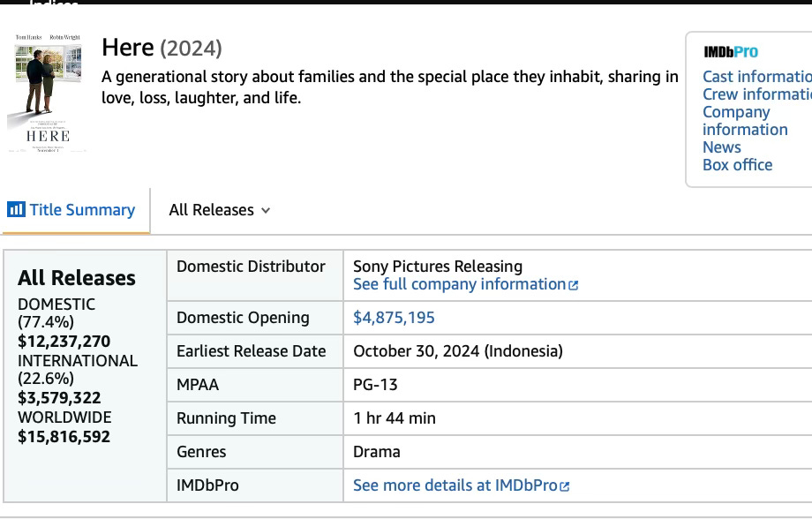812x519 pixels.
Task: Click the Here (2024) title heading
Action: [162, 48]
